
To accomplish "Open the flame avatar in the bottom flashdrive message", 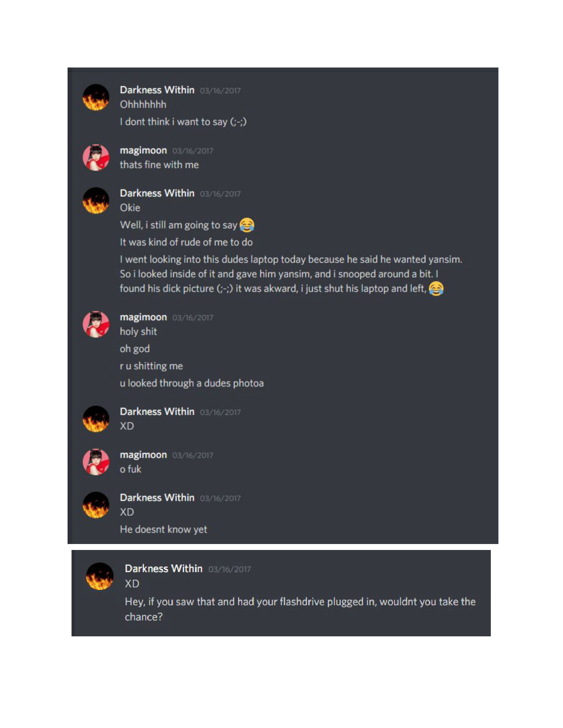I will click(100, 576).
